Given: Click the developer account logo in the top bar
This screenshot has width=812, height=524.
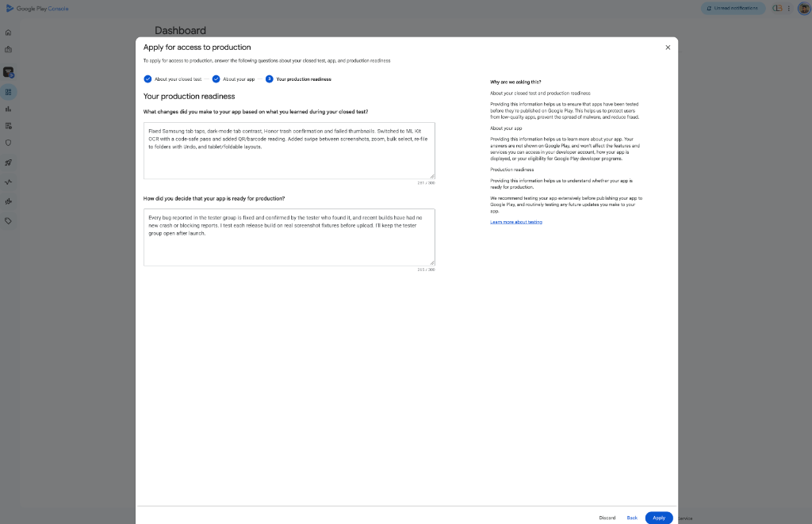Looking at the screenshot, I should (777, 8).
